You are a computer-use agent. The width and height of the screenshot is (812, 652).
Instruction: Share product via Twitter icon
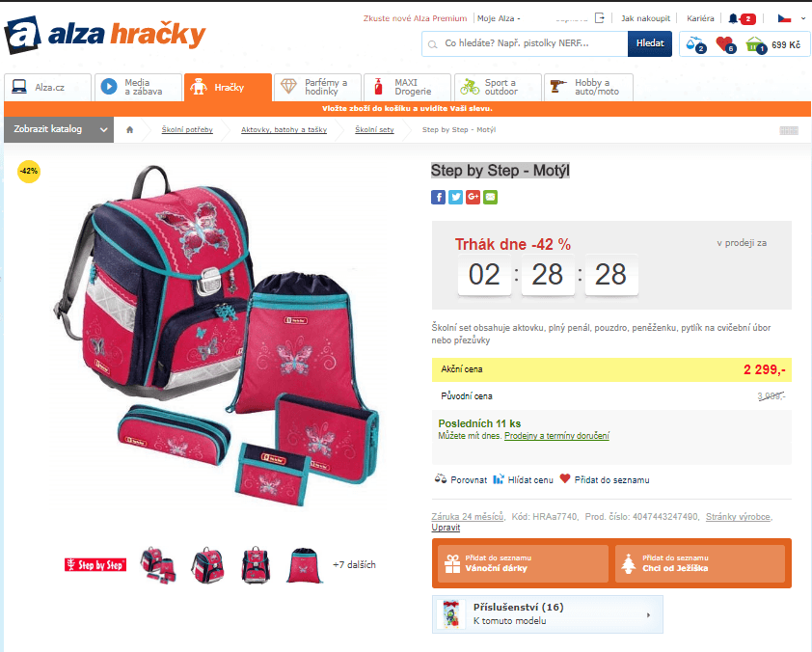(455, 198)
